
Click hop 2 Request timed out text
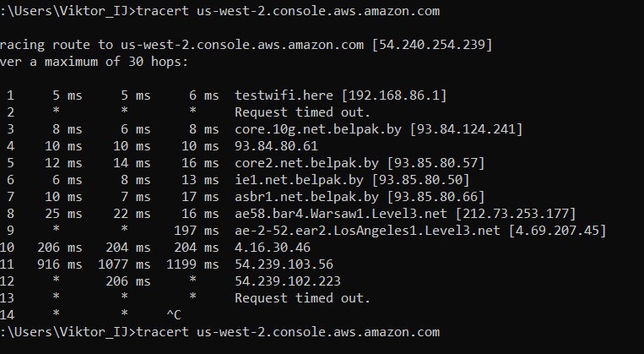coord(302,112)
